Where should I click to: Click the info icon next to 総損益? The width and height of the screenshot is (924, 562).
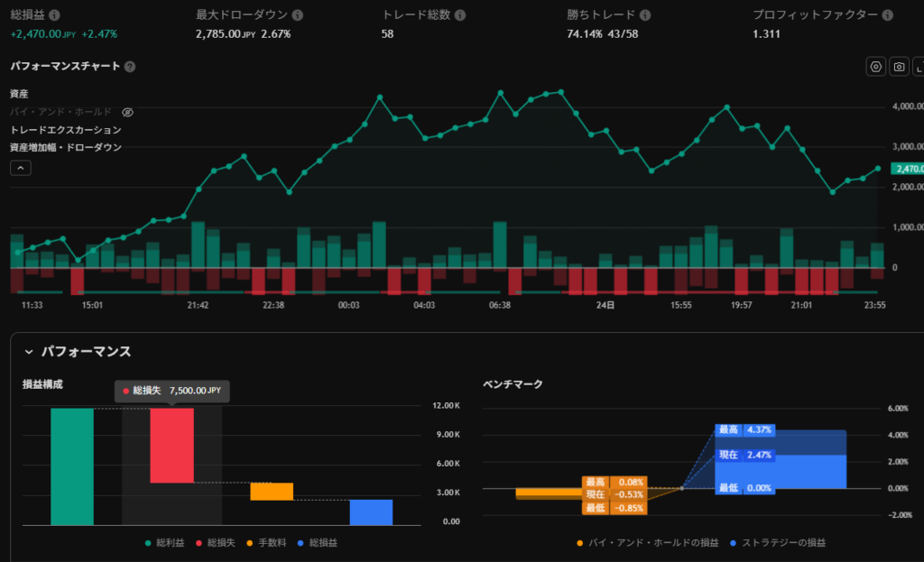pyautogui.click(x=55, y=16)
